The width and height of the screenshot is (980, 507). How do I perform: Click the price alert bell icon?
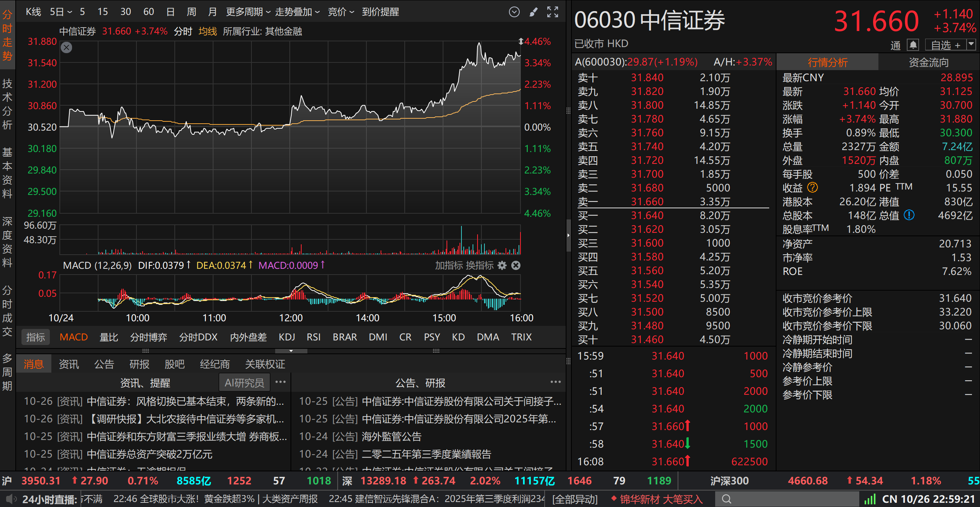(x=913, y=45)
